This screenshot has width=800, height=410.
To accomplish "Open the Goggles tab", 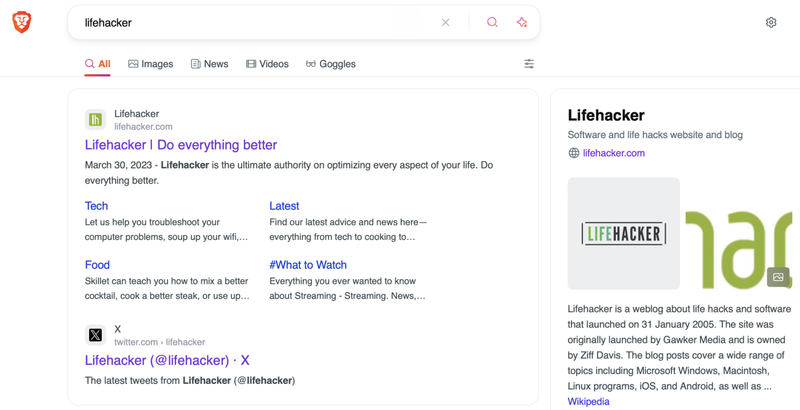I will pos(331,64).
